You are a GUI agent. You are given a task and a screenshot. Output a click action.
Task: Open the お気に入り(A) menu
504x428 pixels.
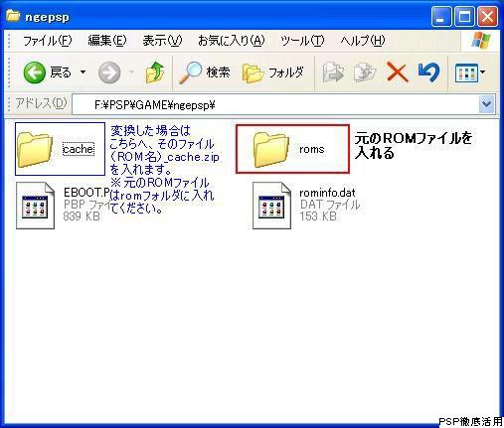(x=231, y=41)
